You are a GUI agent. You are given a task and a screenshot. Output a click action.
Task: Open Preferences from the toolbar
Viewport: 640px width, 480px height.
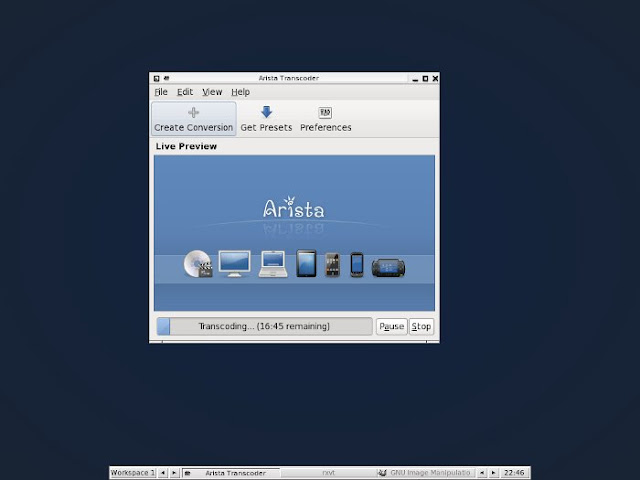(x=325, y=119)
